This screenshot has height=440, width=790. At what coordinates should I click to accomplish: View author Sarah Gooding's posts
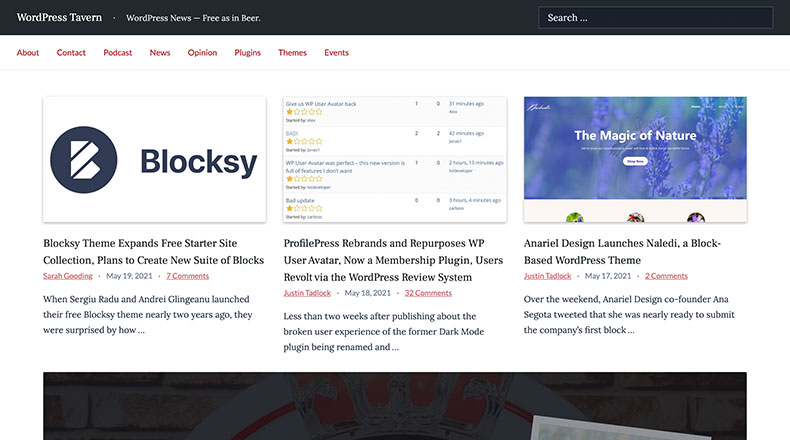pos(68,276)
